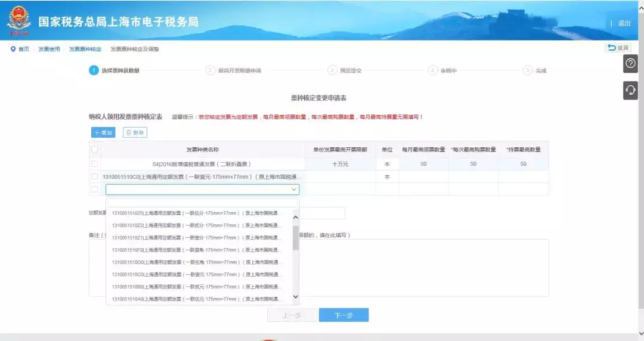Click the 下一步 next step button
This screenshot has height=341, width=644.
(343, 315)
